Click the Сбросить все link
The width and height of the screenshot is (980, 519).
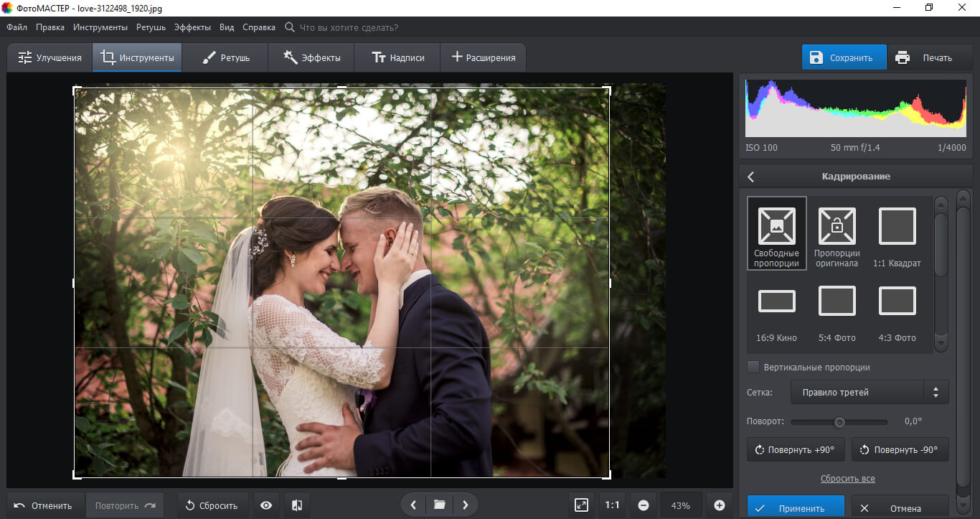tap(847, 479)
